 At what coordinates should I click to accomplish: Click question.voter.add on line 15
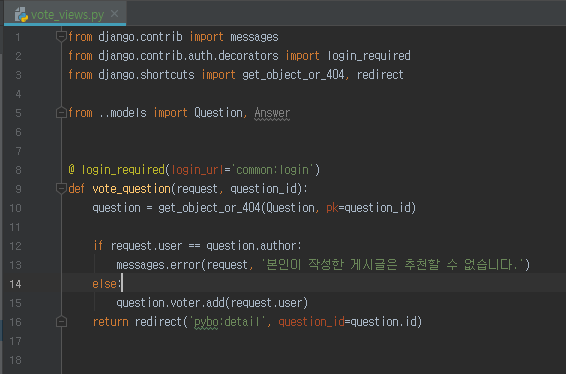coord(170,303)
